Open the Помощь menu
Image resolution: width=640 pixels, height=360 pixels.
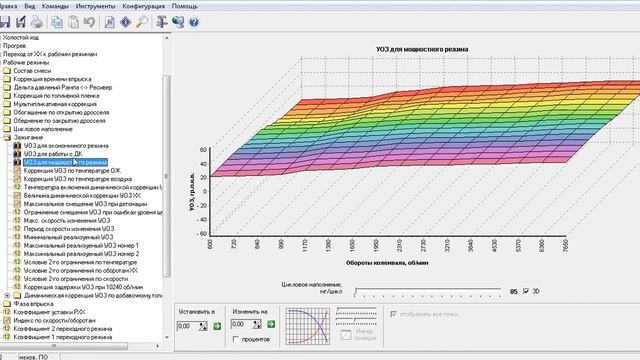click(x=184, y=6)
